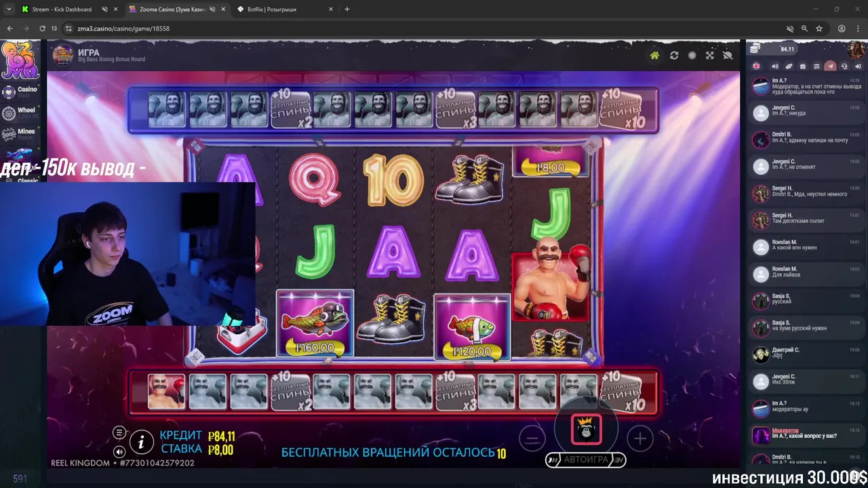This screenshot has height=488, width=868.
Task: Open Chrome three-dot menu
Action: 858,28
